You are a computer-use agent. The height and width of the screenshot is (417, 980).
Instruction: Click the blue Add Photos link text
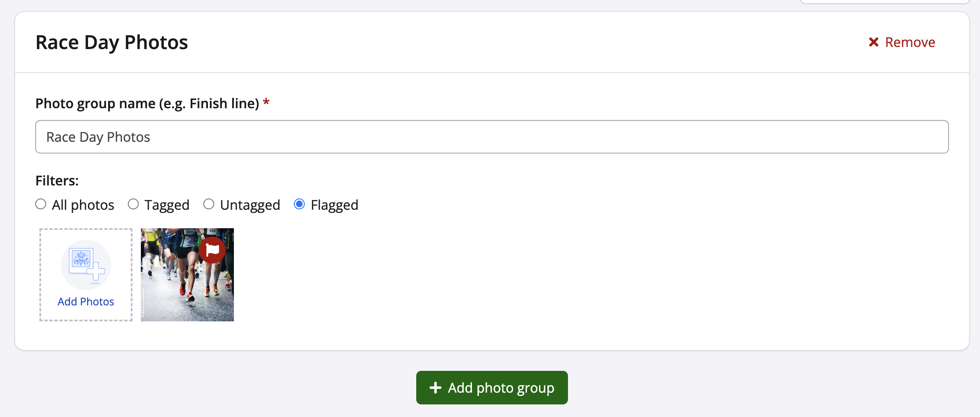pyautogui.click(x=86, y=302)
